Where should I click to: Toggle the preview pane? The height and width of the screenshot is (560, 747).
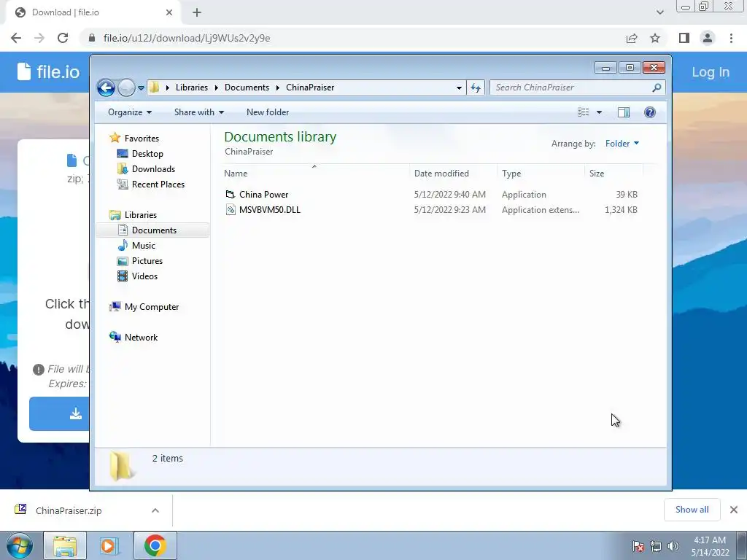[624, 112]
